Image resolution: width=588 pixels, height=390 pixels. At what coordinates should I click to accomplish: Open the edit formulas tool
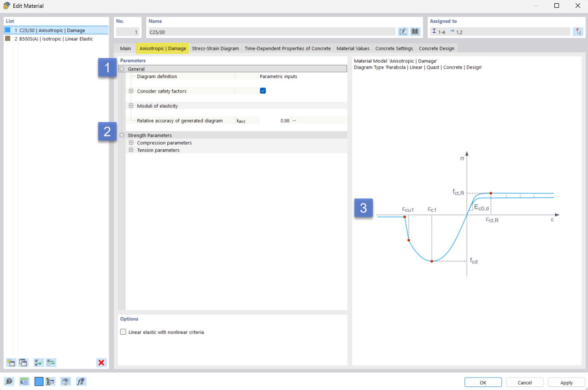coord(81,381)
